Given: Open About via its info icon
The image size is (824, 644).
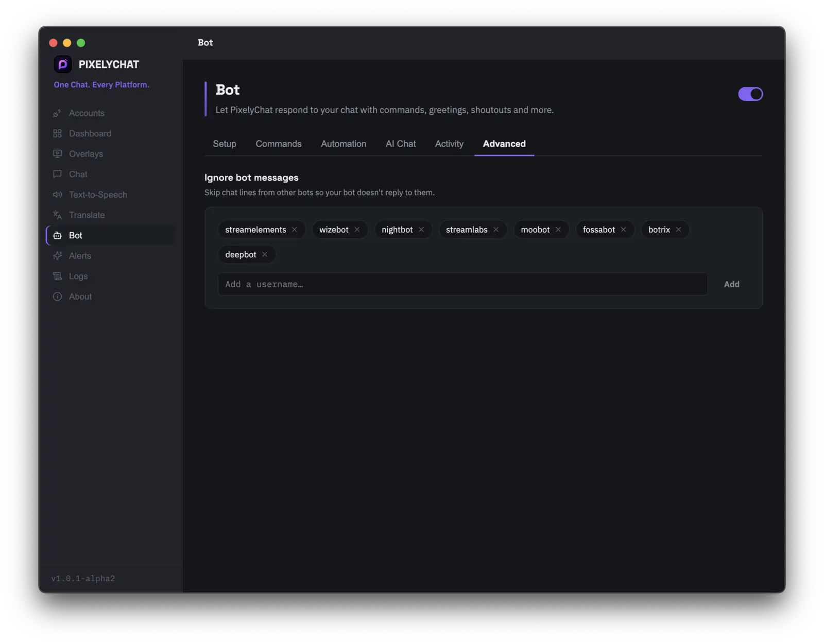Looking at the screenshot, I should 57,297.
